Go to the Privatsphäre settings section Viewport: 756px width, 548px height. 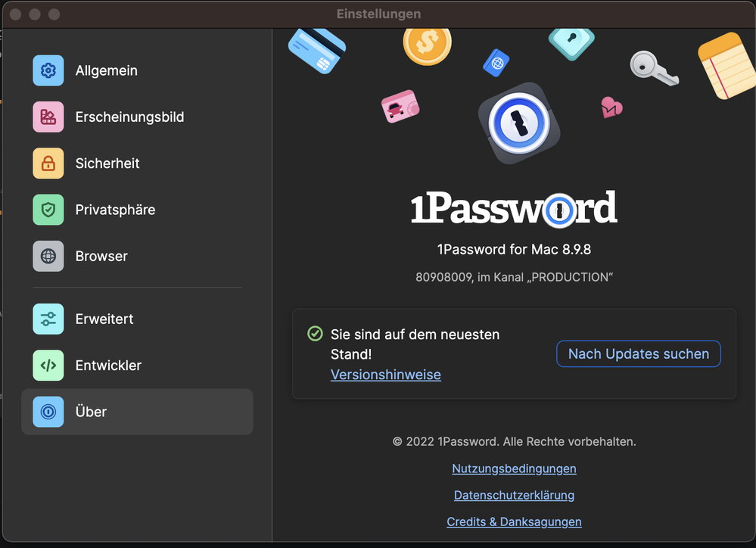(x=115, y=210)
